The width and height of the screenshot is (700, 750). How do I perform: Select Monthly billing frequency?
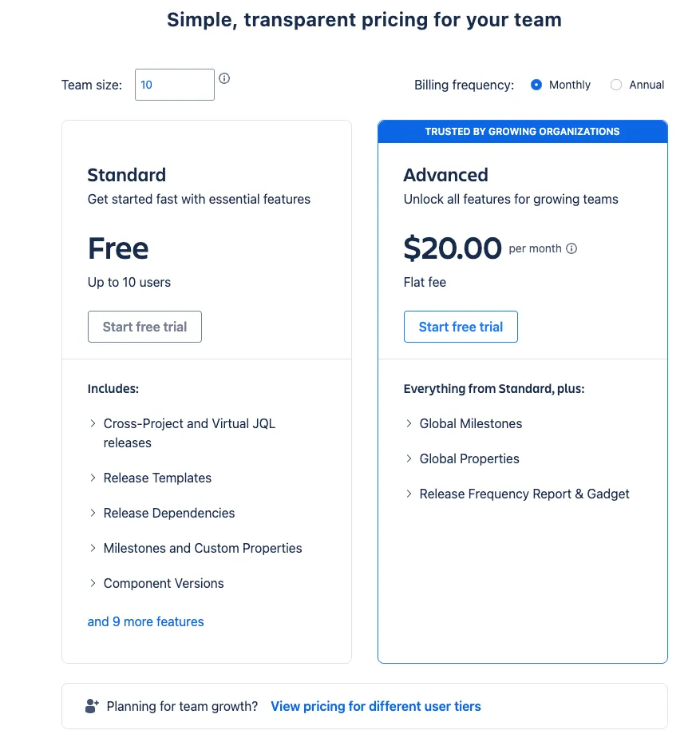[x=537, y=85]
